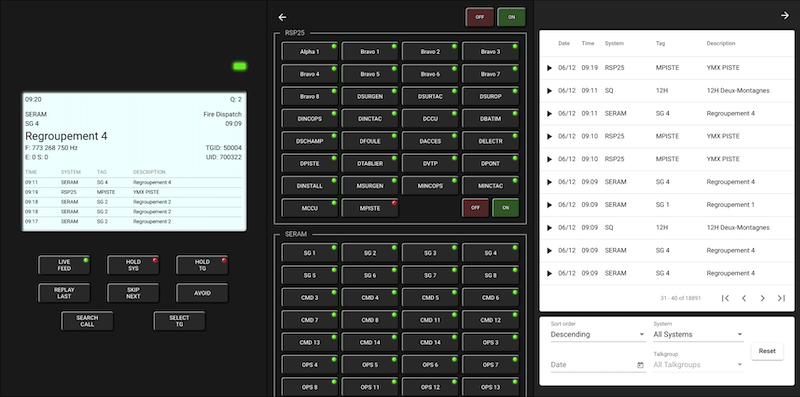Turn RSP25 system ON with green button
The image size is (800, 397).
pos(506,208)
